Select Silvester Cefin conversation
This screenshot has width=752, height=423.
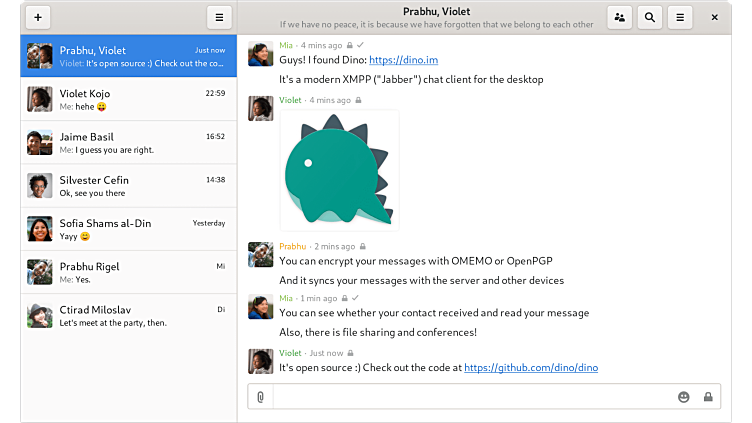(x=128, y=186)
